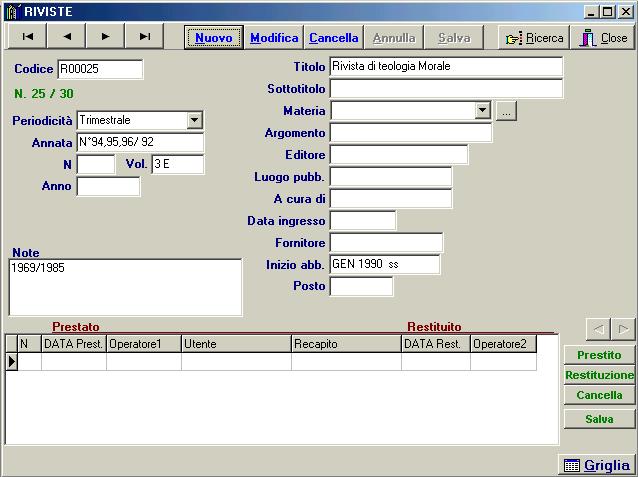Go to the previous record

click(x=66, y=37)
